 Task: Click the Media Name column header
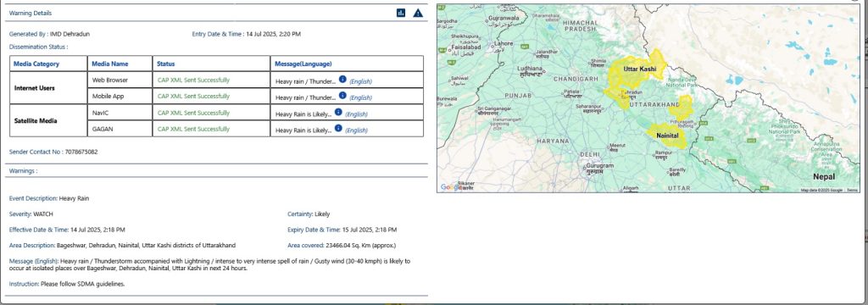pyautogui.click(x=110, y=64)
